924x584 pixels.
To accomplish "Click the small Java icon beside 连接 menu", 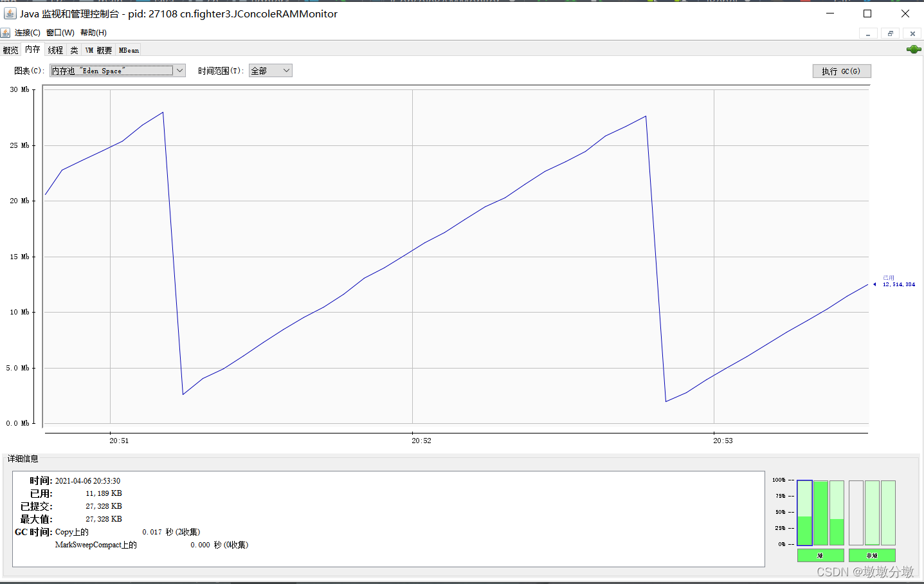I will click(x=6, y=33).
